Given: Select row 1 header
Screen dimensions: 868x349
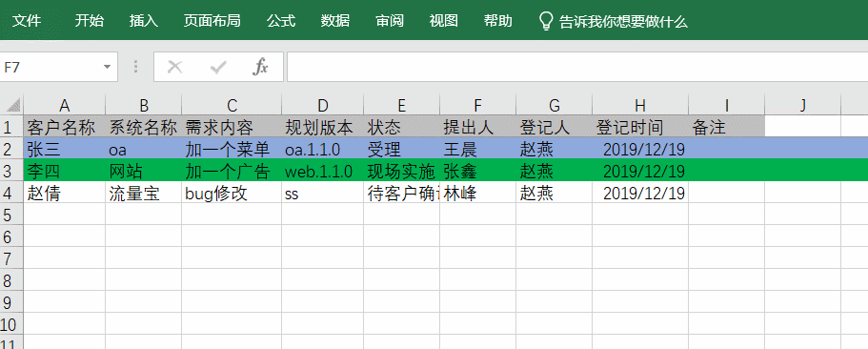Looking at the screenshot, I should point(11,127).
